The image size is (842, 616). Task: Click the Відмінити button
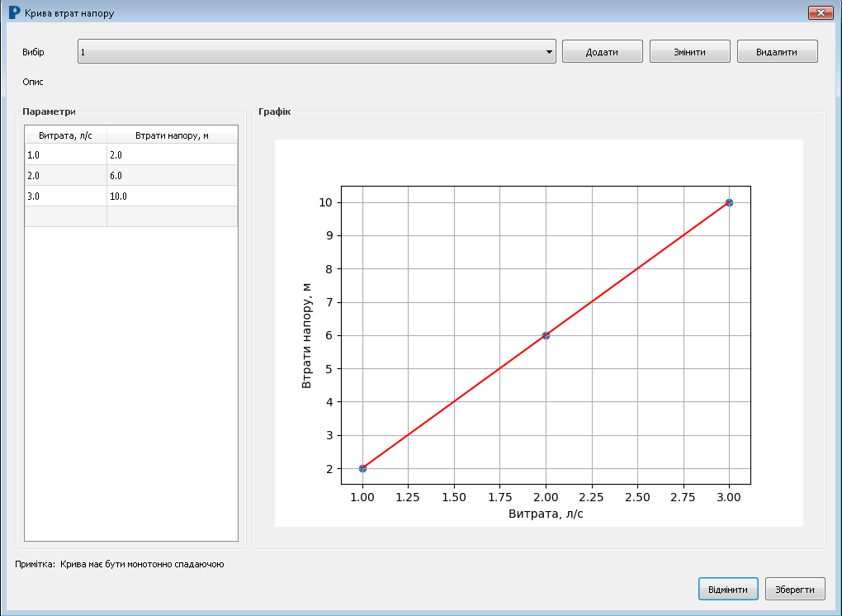[727, 589]
